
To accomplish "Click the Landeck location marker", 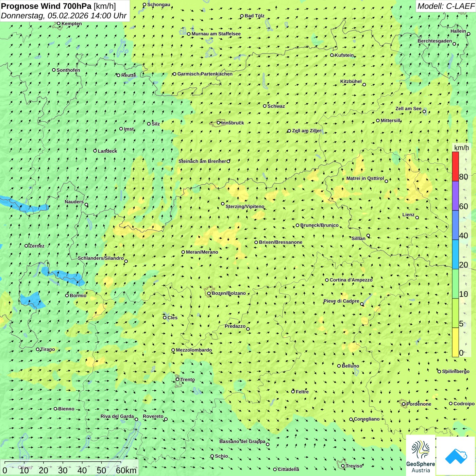I will pyautogui.click(x=95, y=151).
